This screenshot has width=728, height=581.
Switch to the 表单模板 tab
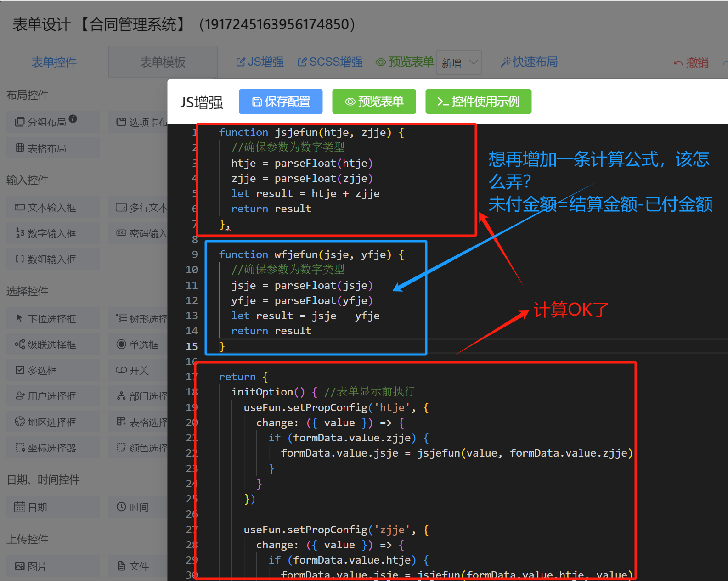163,62
